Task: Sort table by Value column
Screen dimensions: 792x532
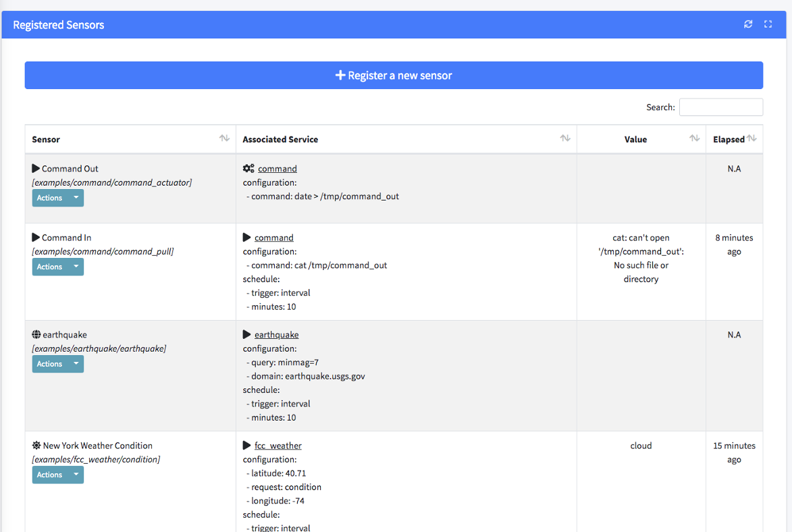Action: [694, 139]
